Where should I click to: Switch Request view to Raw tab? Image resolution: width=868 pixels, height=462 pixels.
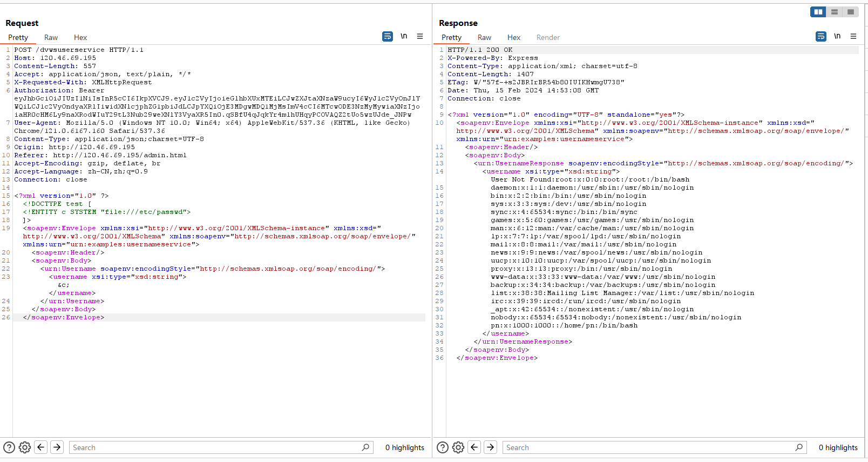click(51, 37)
